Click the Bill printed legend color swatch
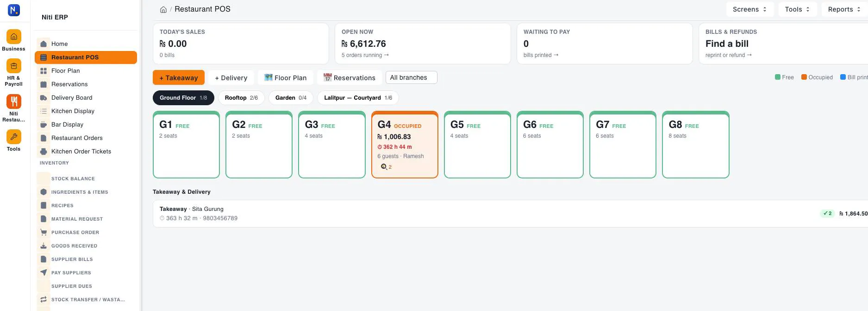The image size is (868, 311). point(843,77)
